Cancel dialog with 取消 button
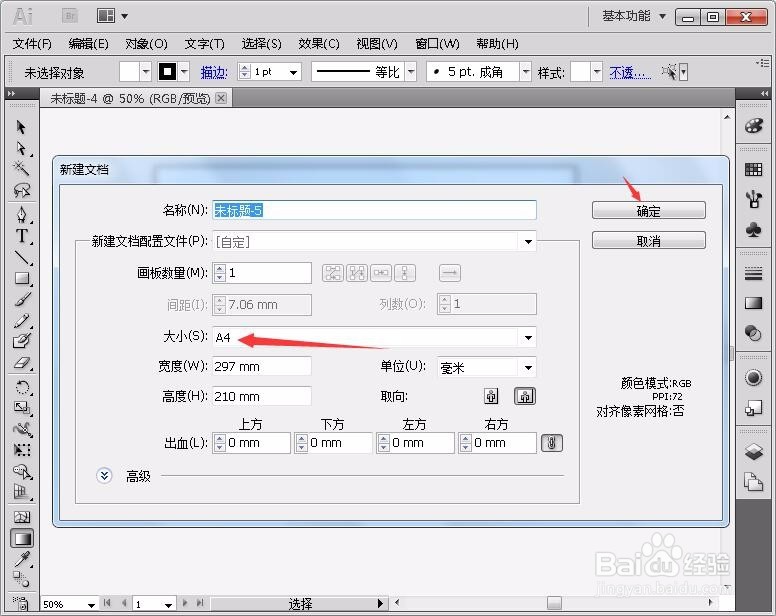 click(649, 241)
